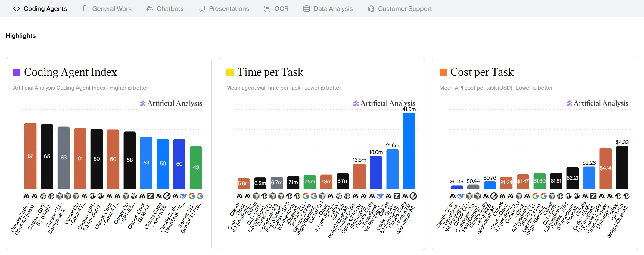Click the Moonshot Kimi logo under Cost per Task chart
Image resolution: width=644 pixels, height=255 pixels.
point(494,196)
